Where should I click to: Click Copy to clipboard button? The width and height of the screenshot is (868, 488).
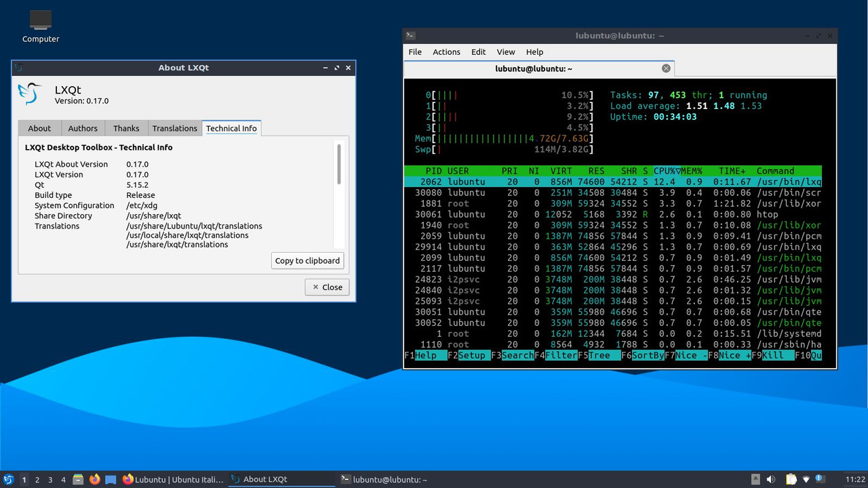pos(307,261)
